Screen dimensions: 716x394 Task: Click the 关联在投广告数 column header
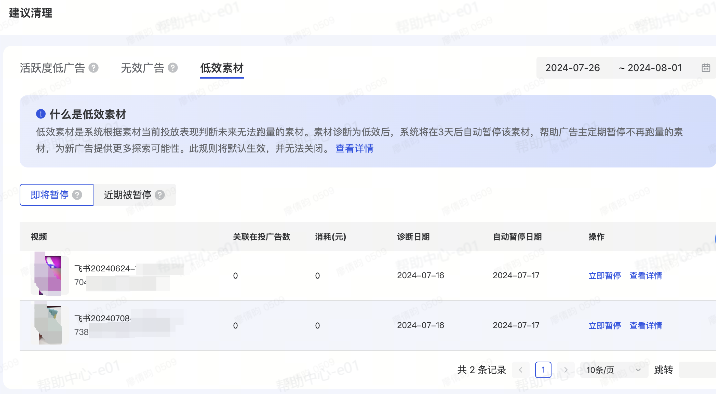[261, 236]
